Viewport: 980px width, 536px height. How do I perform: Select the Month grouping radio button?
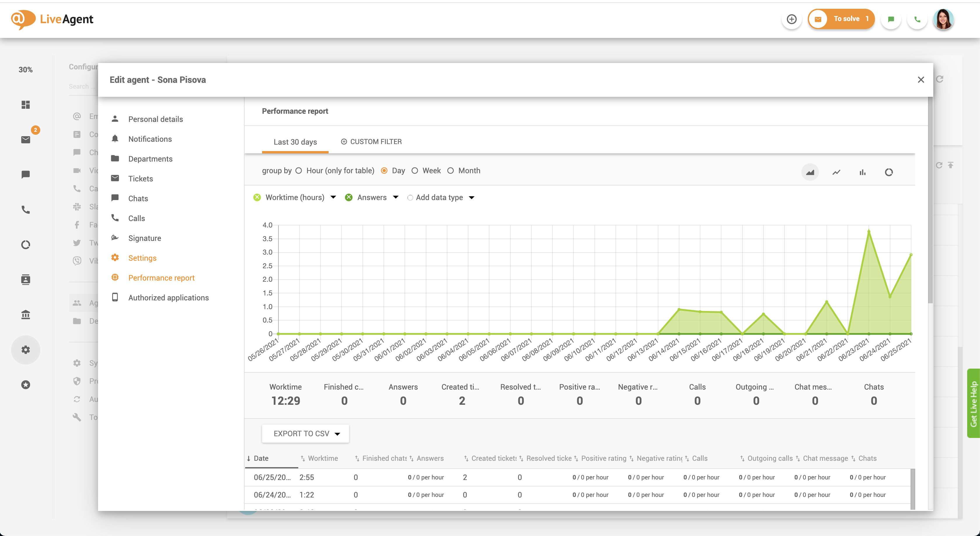(451, 171)
